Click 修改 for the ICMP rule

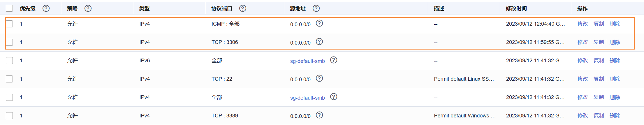coord(583,24)
